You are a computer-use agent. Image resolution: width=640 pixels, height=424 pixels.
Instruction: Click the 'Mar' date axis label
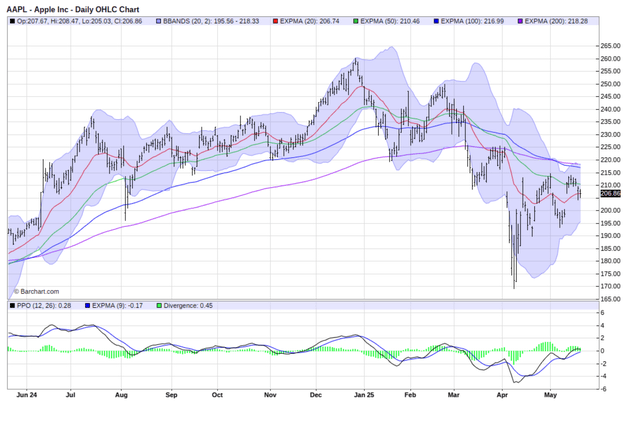[x=453, y=395]
